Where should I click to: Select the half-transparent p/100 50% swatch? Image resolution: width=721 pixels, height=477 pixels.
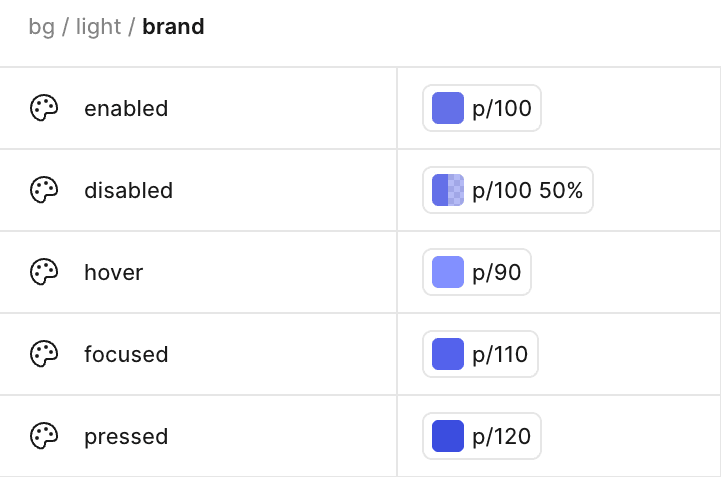point(448,190)
